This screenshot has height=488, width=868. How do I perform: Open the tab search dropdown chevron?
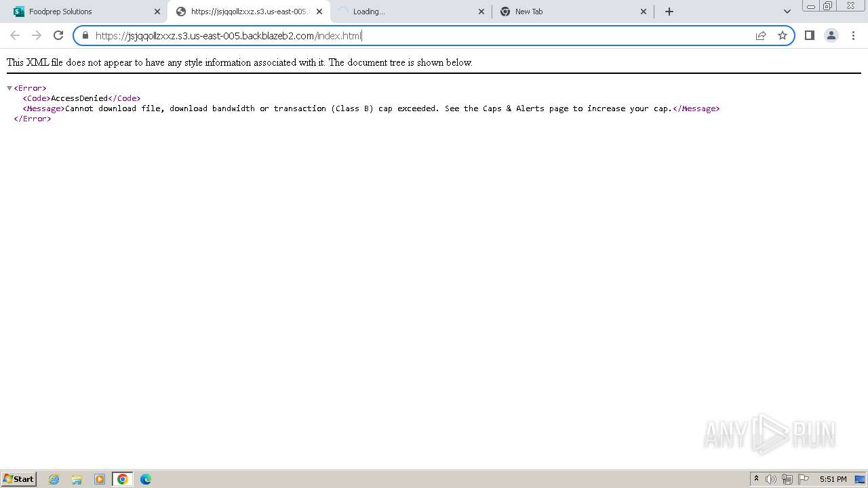tap(787, 12)
